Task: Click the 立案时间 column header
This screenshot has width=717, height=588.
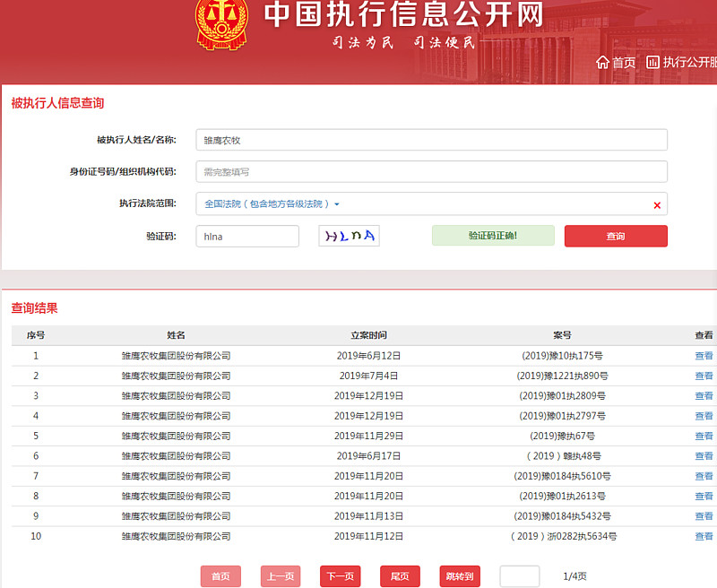Action: 368,335
